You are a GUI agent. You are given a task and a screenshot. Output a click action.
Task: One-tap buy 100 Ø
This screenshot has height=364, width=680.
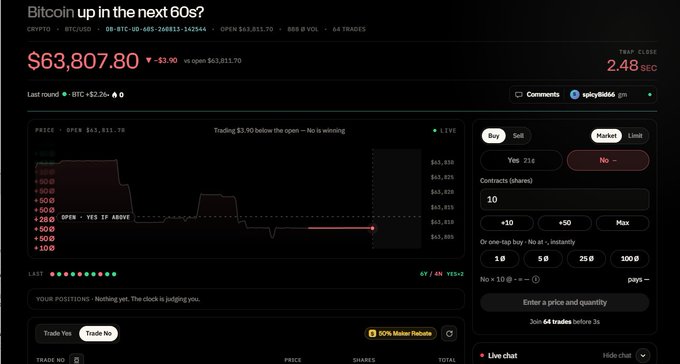tap(630, 259)
